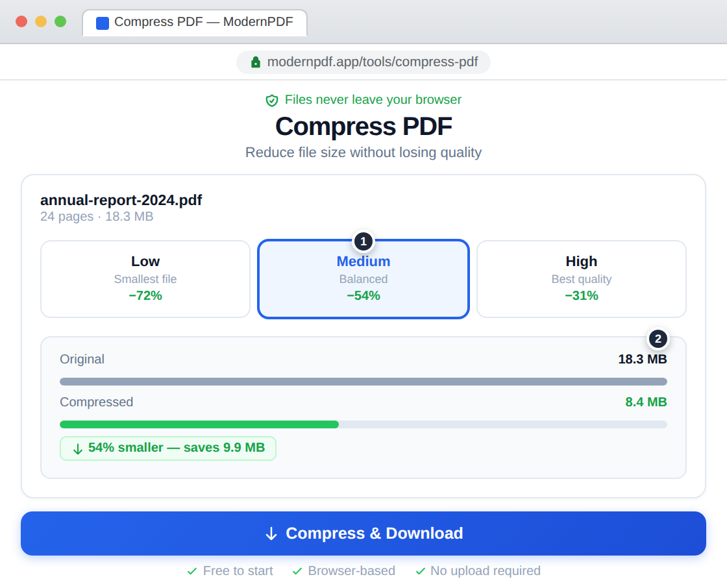Click the annual-report-2024.pdf filename
Image resolution: width=727 pixels, height=588 pixels.
(x=121, y=201)
